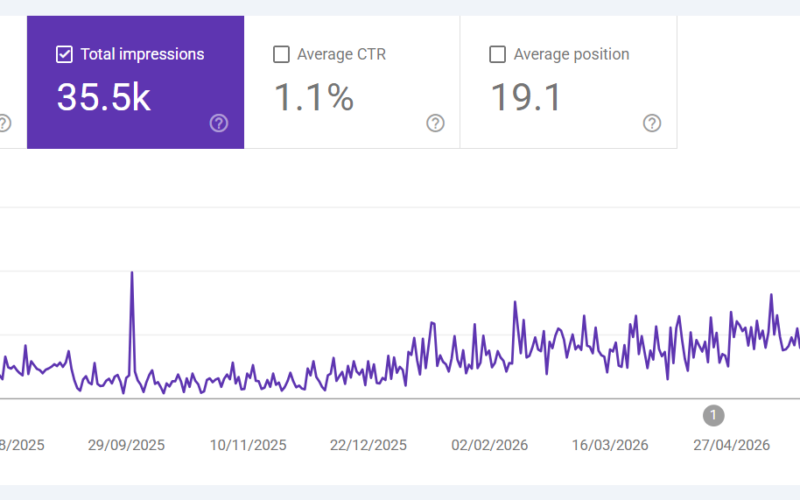
Task: Select the Average CTR label text
Action: [x=341, y=54]
